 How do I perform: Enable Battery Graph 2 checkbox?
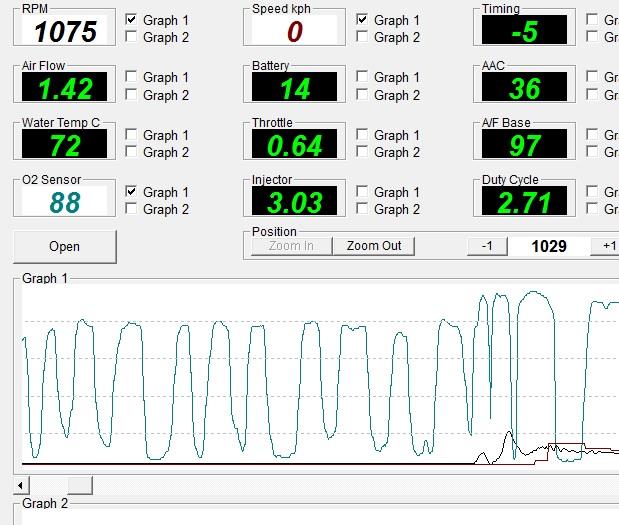(362, 94)
